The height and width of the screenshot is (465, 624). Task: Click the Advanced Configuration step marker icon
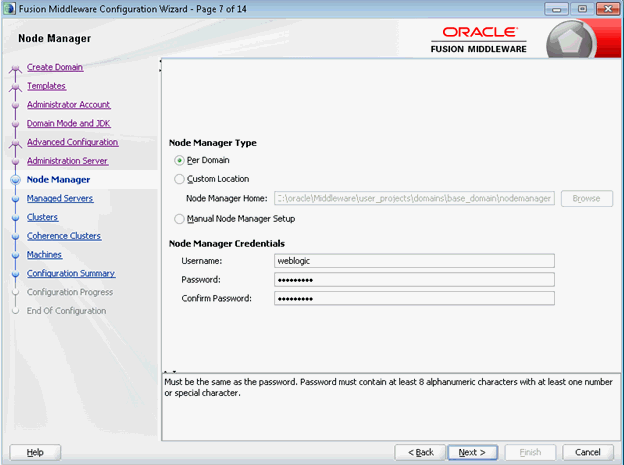pos(15,143)
